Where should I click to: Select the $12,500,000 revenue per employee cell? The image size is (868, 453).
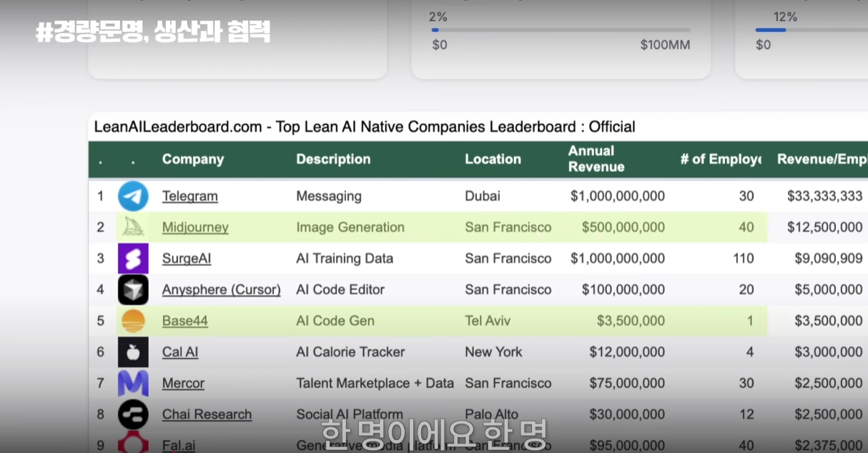824,228
